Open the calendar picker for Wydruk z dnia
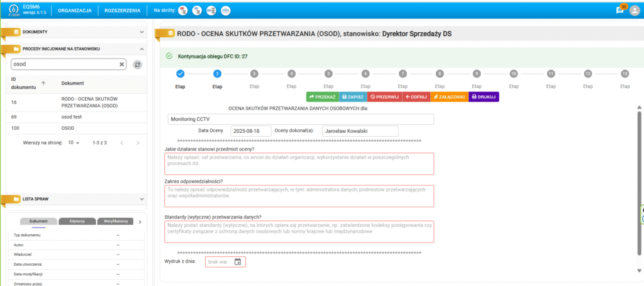The height and width of the screenshot is (286, 644). (237, 262)
